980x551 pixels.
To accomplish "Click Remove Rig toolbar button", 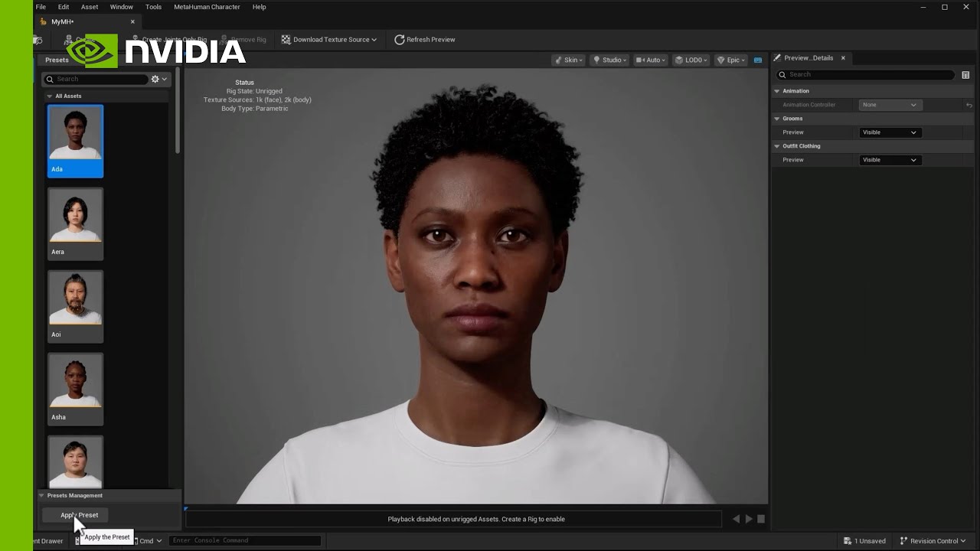I will point(243,39).
